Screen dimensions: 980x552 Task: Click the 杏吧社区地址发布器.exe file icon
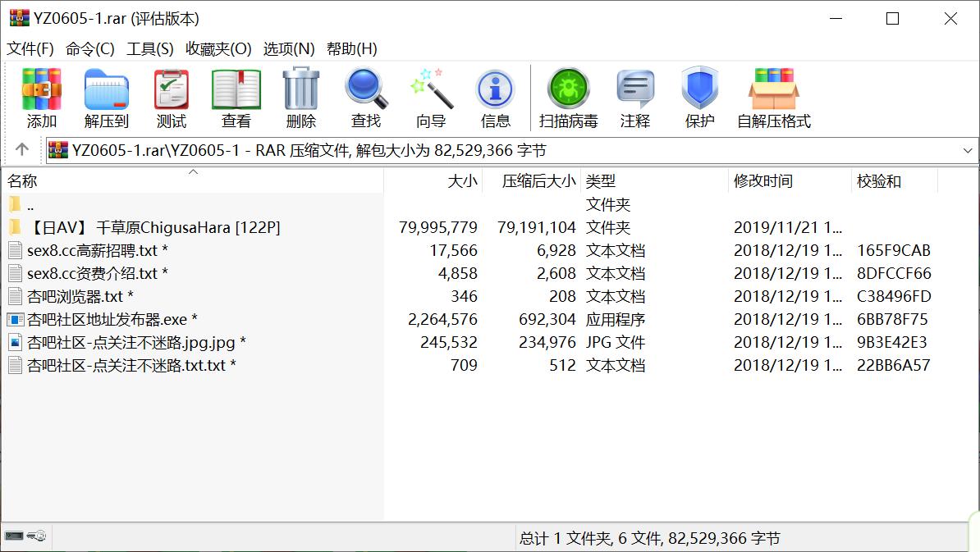(15, 319)
